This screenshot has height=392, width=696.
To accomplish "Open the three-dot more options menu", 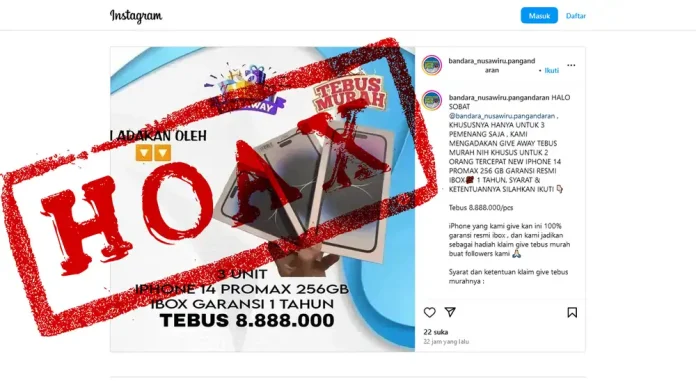I will (571, 65).
